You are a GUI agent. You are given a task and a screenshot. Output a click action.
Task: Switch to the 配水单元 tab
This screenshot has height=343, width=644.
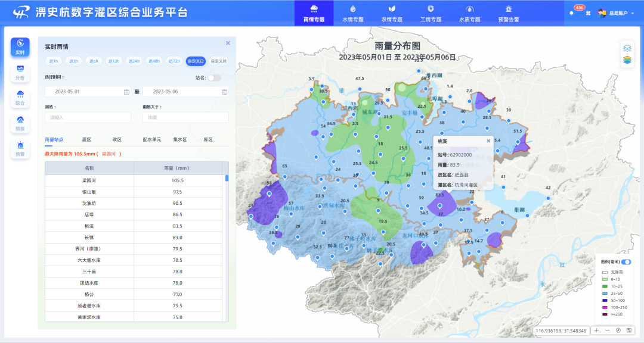coord(152,139)
